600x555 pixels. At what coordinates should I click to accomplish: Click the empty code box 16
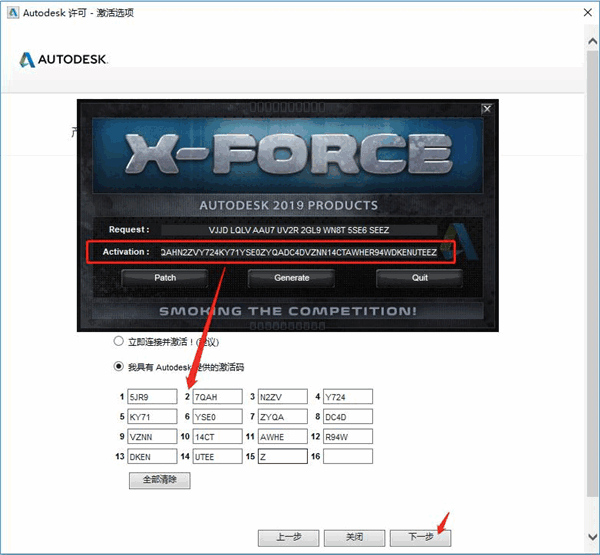348,456
